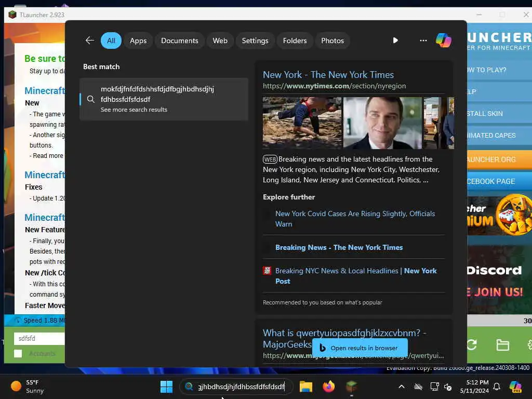532x399 pixels.
Task: Open the best match search result
Action: [x=164, y=99]
